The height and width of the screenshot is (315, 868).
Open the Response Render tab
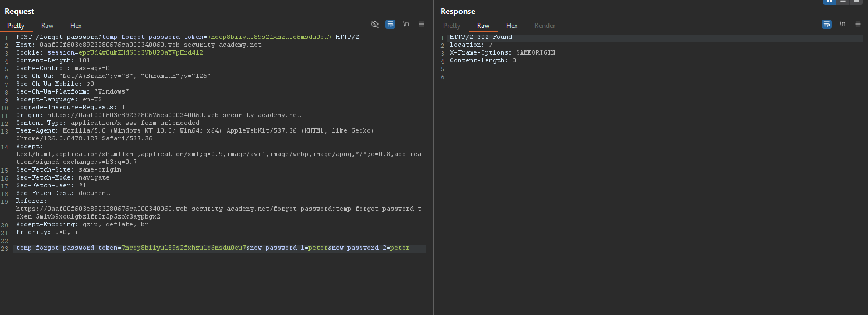coord(545,26)
